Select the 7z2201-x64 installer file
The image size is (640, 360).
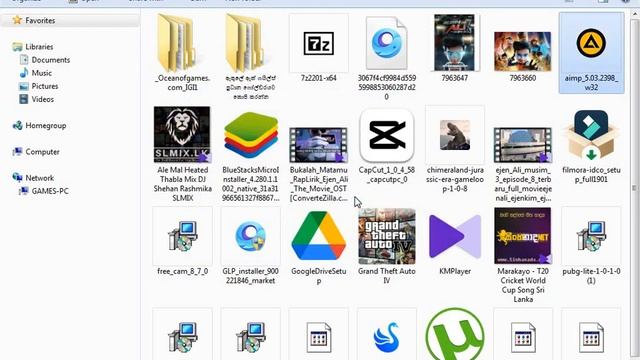coord(318,48)
